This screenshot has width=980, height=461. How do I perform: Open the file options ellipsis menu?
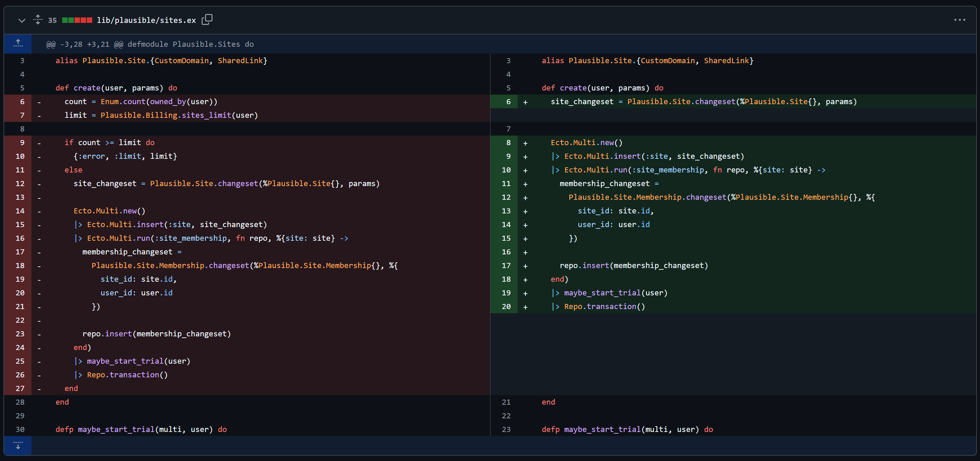[959, 20]
